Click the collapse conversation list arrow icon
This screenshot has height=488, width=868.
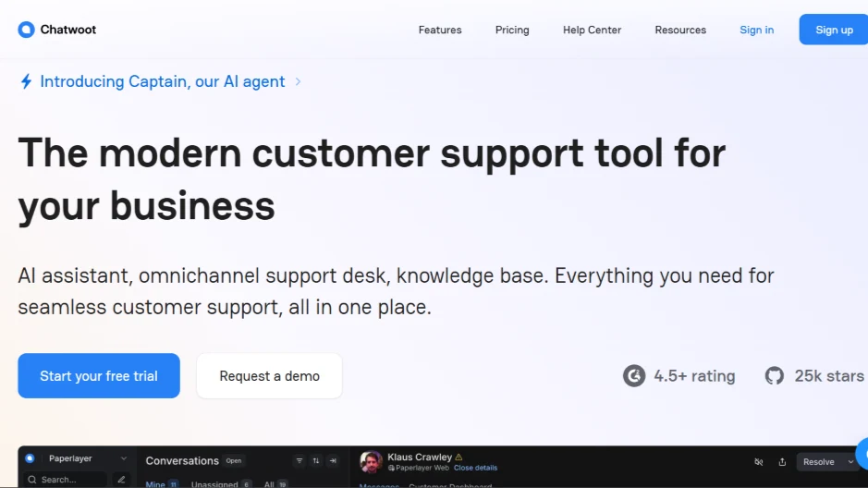(333, 460)
